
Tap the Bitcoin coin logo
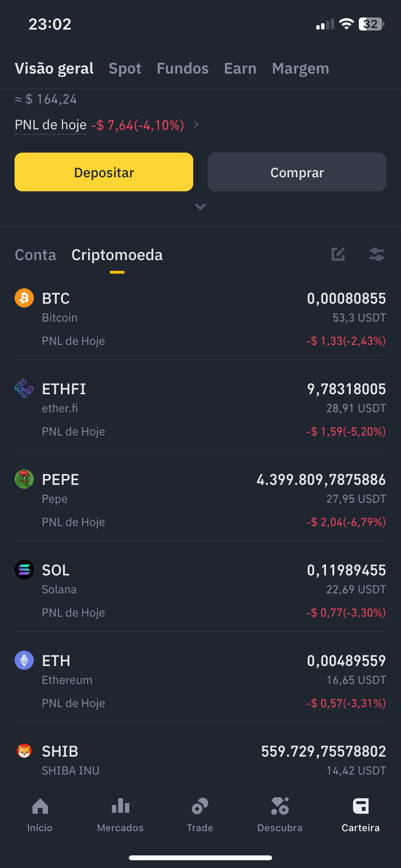pos(24,298)
